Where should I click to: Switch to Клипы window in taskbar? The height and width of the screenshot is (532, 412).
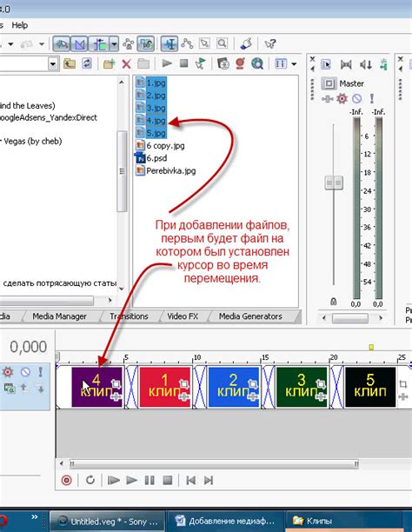point(314,521)
